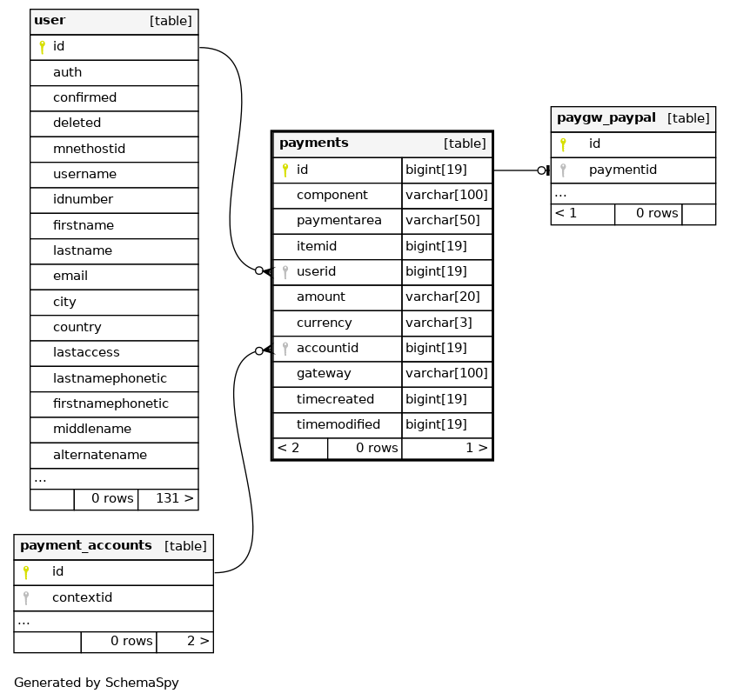This screenshot has height=700, width=730.
Task: Click the yellow key icon beside payments id
Action: [285, 170]
